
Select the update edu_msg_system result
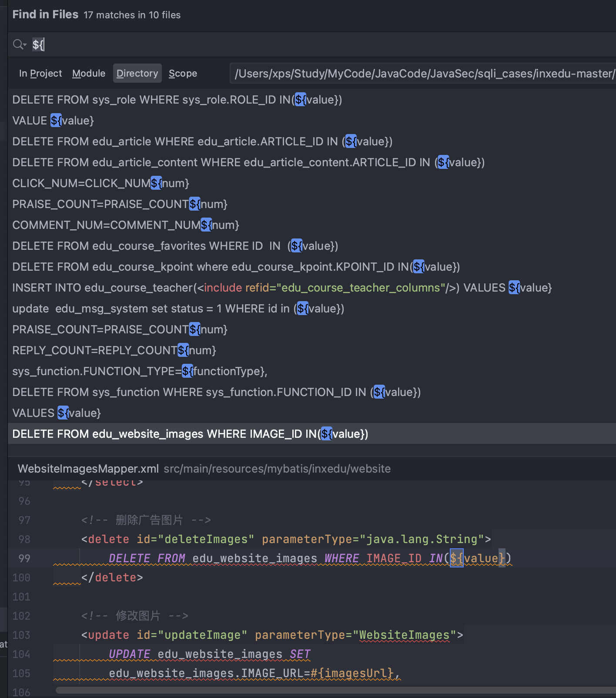tap(178, 309)
